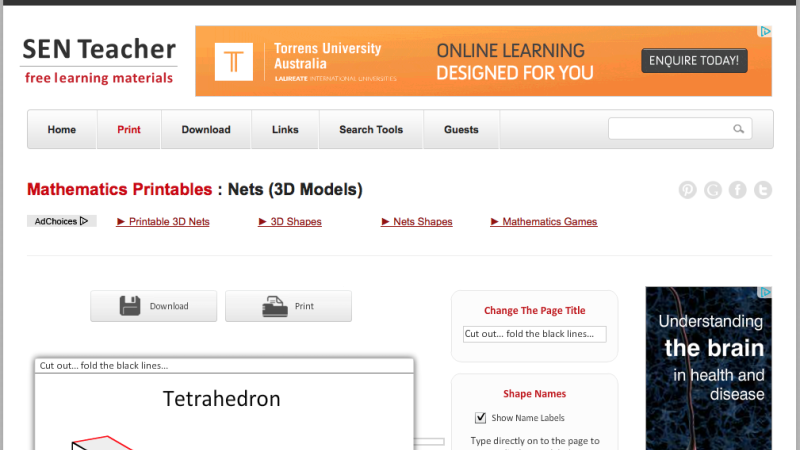Open the Print menu item in navigation
This screenshot has width=800, height=450.
[x=129, y=130]
